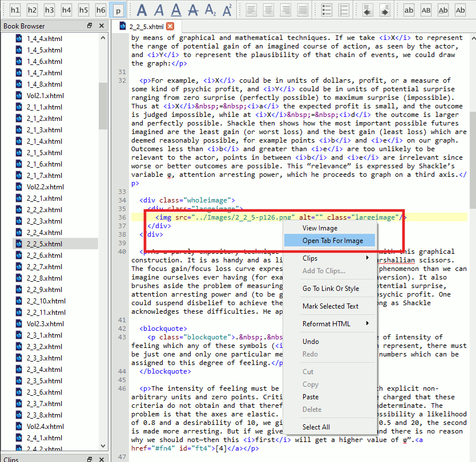Click Go To Link Or Style
The image size is (476, 462).
330,289
